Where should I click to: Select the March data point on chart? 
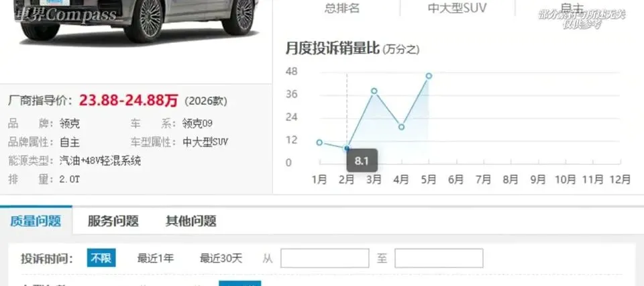pos(374,91)
